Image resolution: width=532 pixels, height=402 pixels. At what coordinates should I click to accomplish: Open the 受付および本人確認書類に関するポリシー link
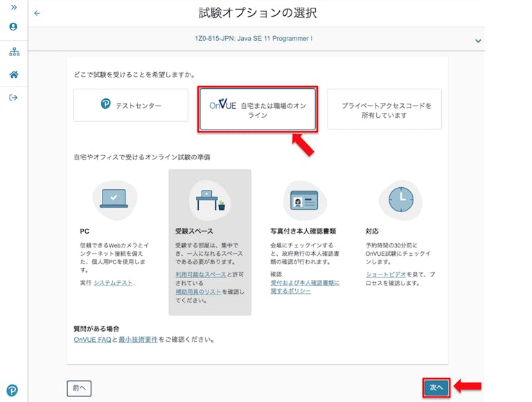coord(305,287)
